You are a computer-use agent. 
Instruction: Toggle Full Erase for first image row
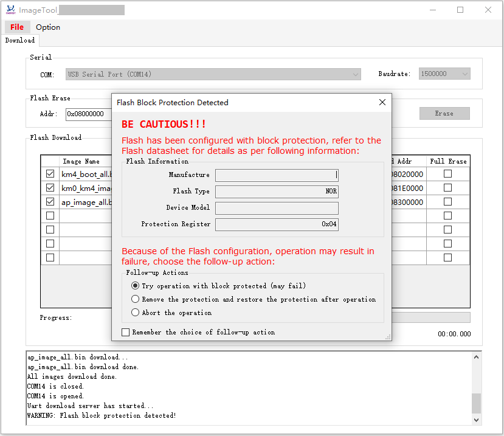pyautogui.click(x=447, y=174)
